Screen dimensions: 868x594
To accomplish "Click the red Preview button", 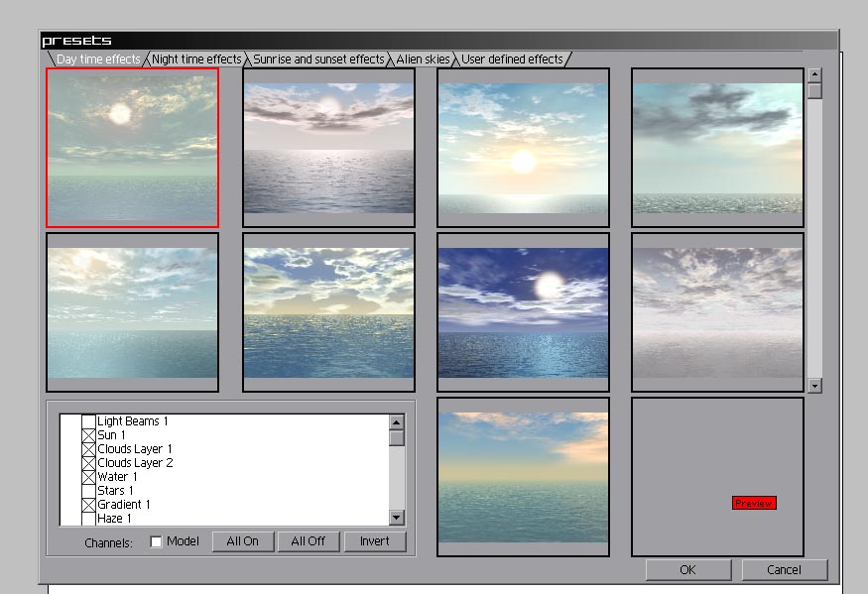I will pos(754,503).
